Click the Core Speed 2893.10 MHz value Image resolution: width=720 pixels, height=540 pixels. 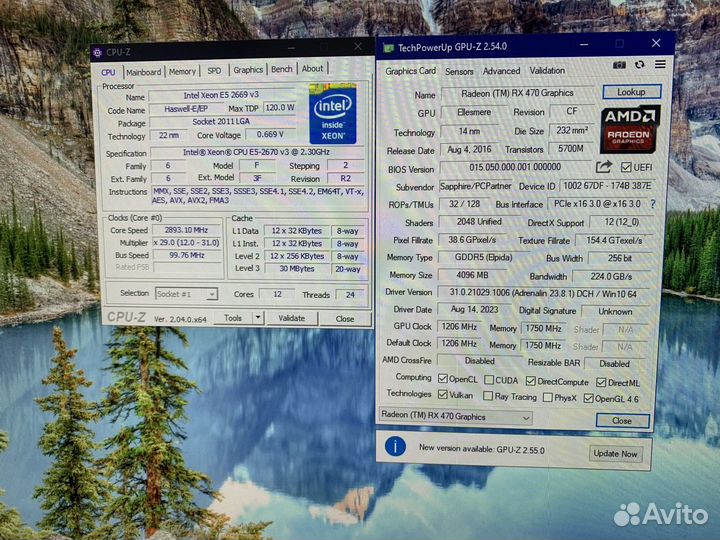pyautogui.click(x=186, y=230)
